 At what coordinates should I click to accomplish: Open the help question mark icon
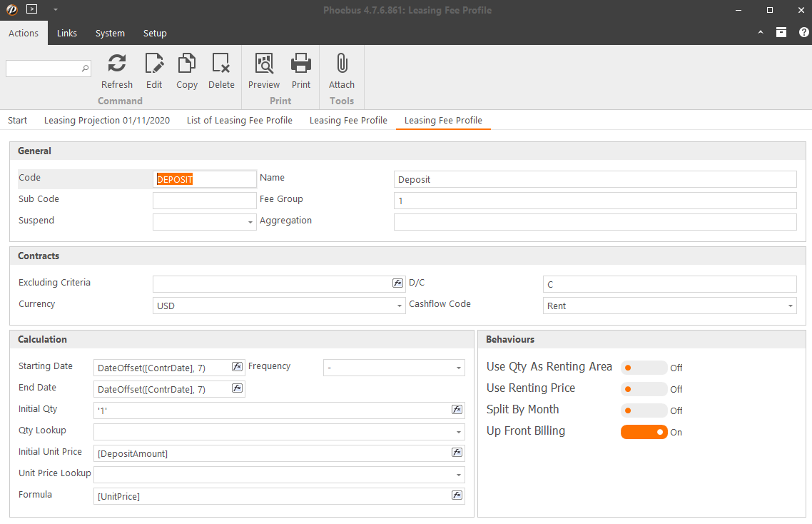pyautogui.click(x=803, y=33)
